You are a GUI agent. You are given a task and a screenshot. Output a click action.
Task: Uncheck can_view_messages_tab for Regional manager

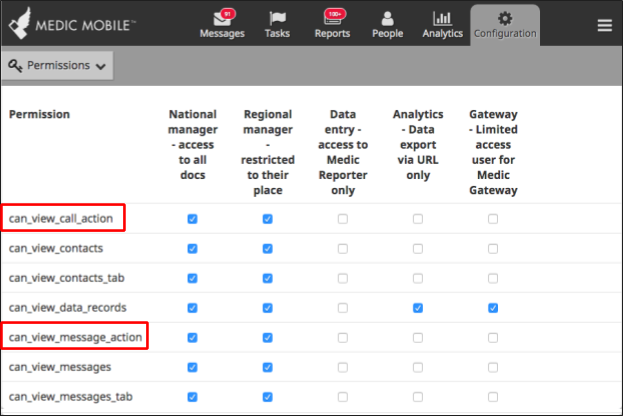click(267, 397)
